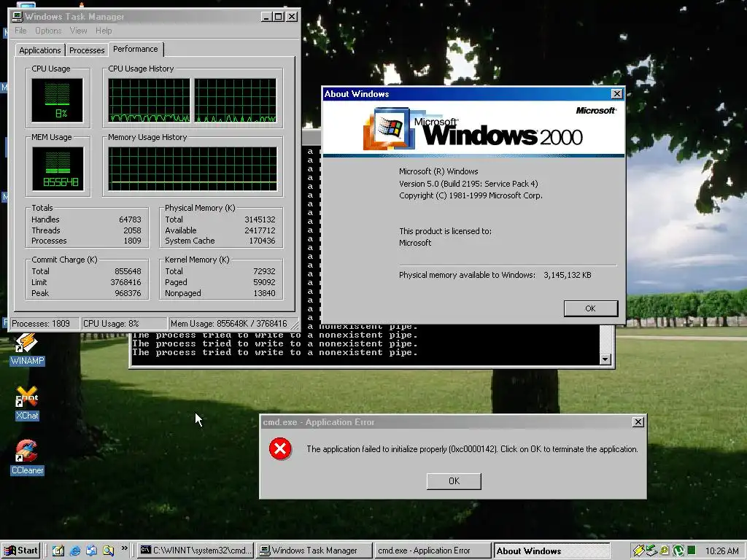Click OK in the About Windows dialog
The image size is (747, 560).
point(590,308)
